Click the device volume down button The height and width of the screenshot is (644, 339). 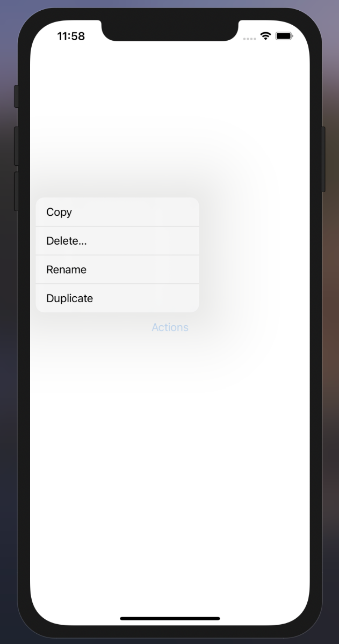tap(16, 191)
